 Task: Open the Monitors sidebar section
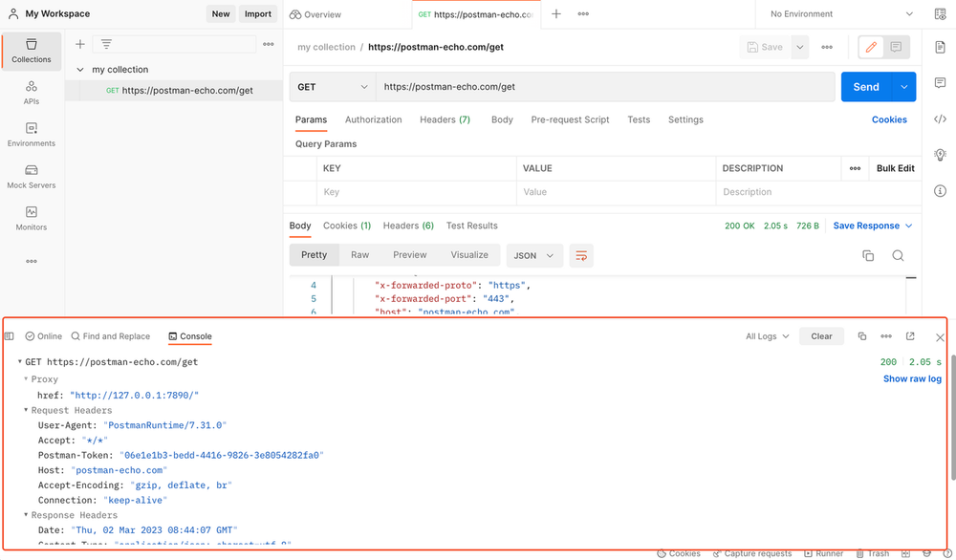click(32, 218)
